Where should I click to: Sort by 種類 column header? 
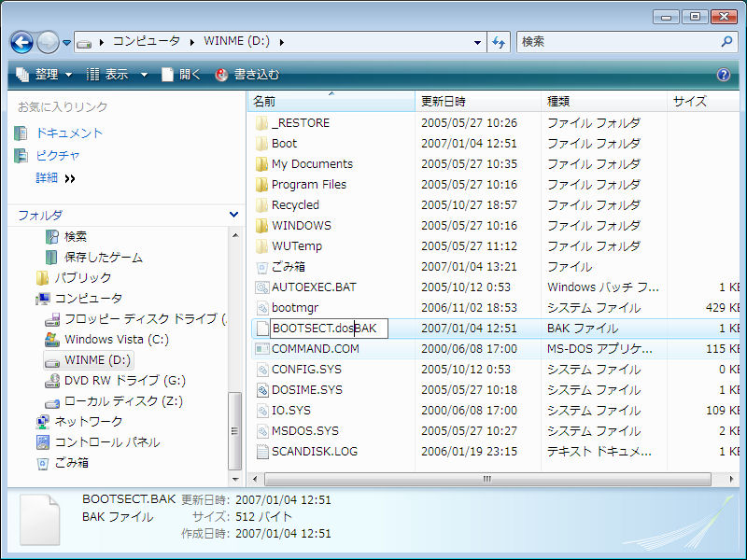(558, 101)
